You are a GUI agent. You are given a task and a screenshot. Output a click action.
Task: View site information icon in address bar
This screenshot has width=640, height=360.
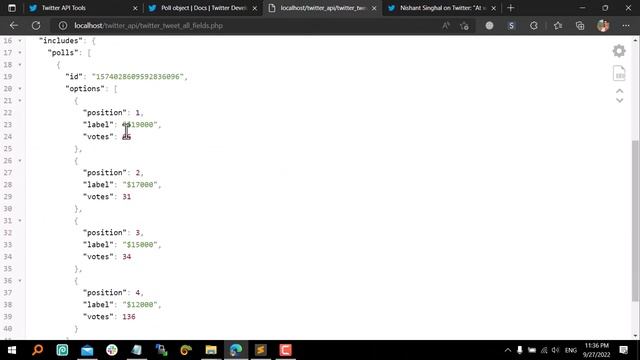[x=62, y=25]
